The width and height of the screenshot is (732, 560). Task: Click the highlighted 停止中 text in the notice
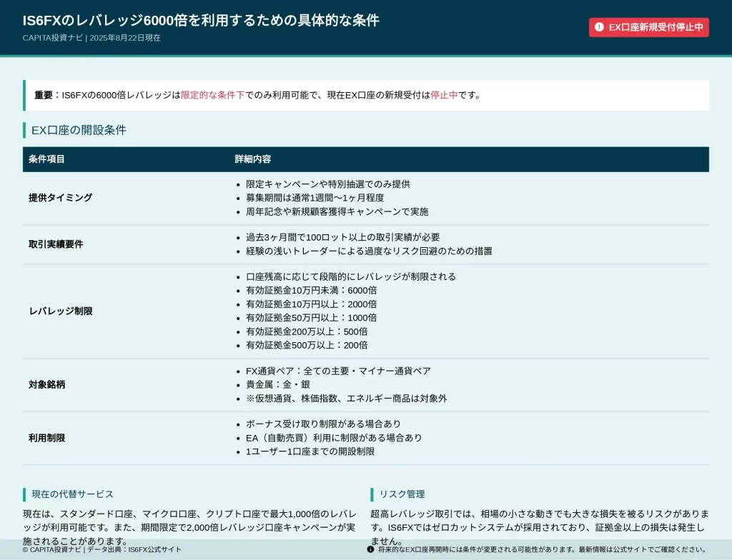[444, 95]
